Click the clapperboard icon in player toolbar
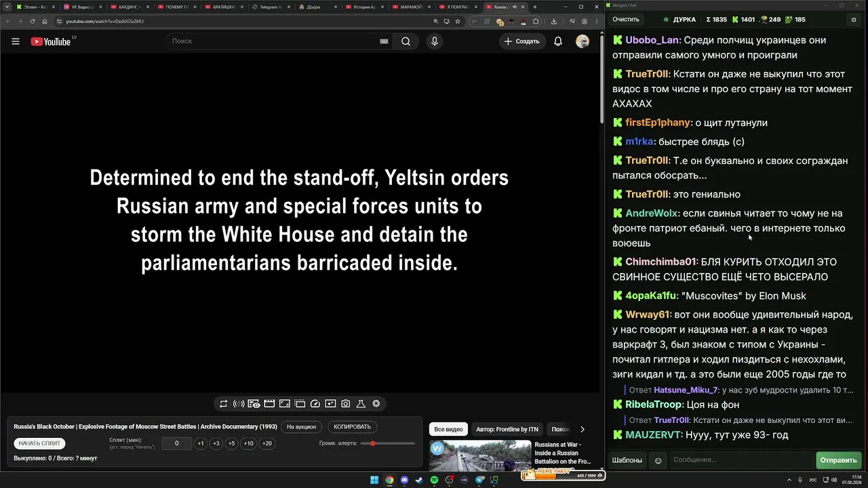Screen dimensions: 868x488 pos(269,404)
